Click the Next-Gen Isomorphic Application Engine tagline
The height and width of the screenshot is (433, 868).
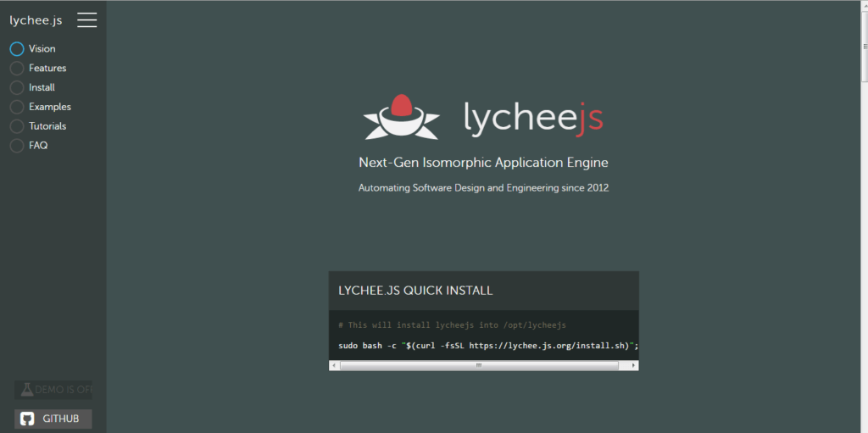point(483,163)
